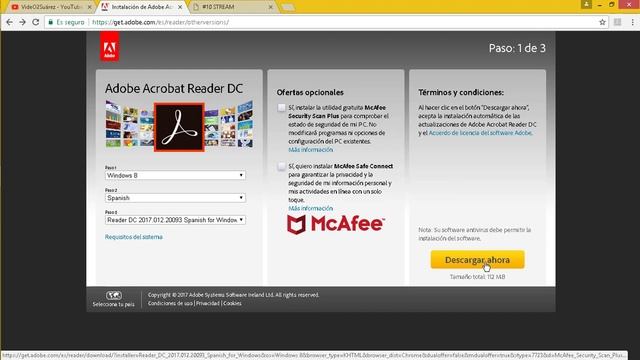Image resolution: width=640 pixels, height=360 pixels.
Task: Check the McAfee Security Scan Plus offer
Action: [x=281, y=108]
